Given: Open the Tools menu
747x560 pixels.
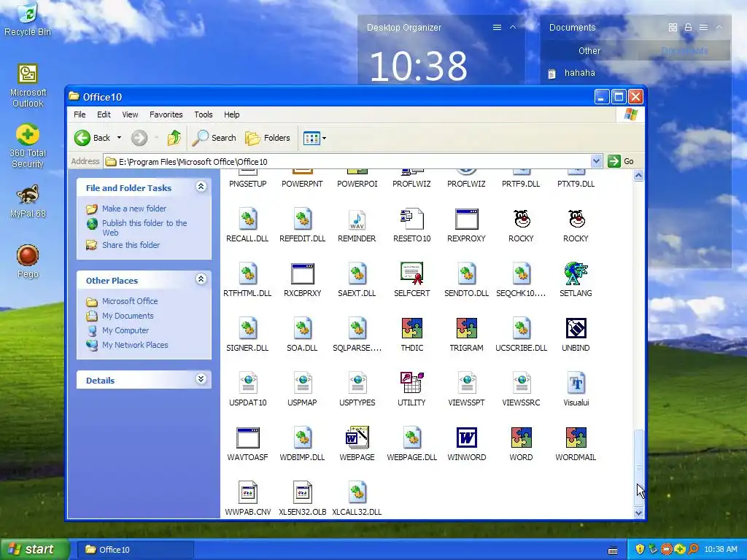Looking at the screenshot, I should tap(204, 114).
